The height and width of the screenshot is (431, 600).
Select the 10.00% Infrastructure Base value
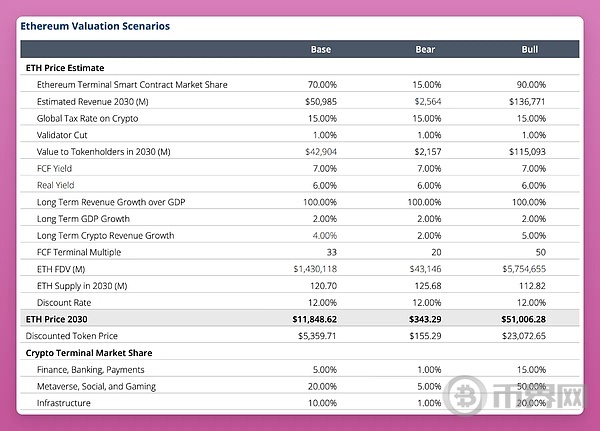tap(322, 403)
